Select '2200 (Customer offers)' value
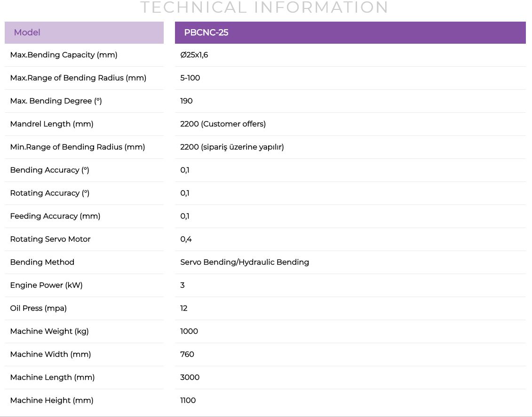 coord(223,124)
